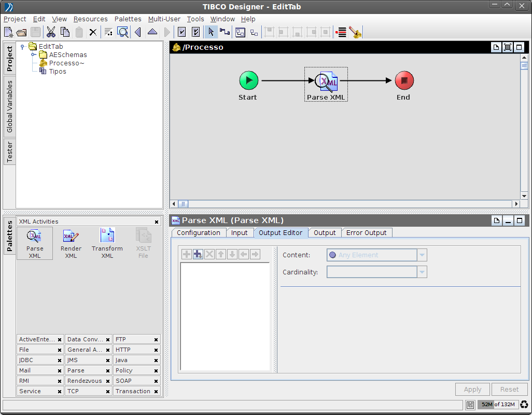The image size is (532, 415).
Task: Select the pointer selection tool
Action: tap(212, 32)
